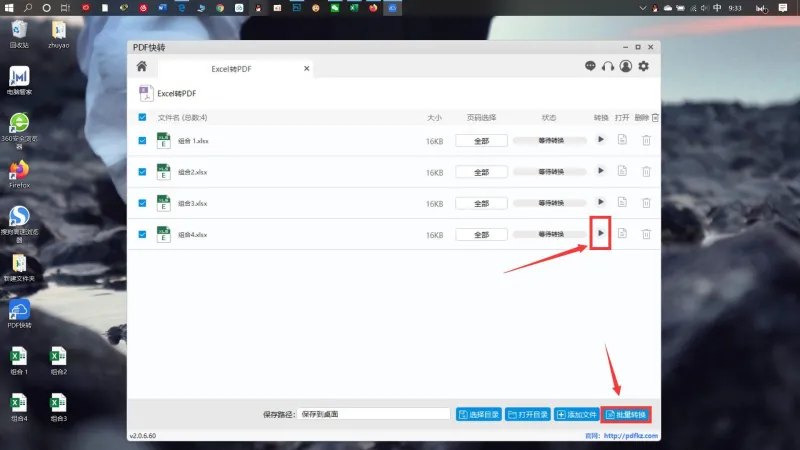
Task: Uncheck the 组合 1.xlsx checkbox
Action: click(142, 140)
